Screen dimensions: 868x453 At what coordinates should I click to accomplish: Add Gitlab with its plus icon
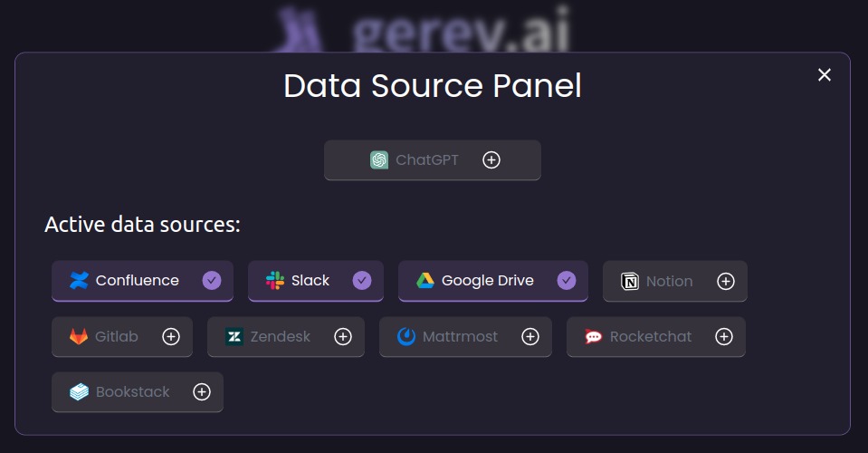pyautogui.click(x=171, y=337)
